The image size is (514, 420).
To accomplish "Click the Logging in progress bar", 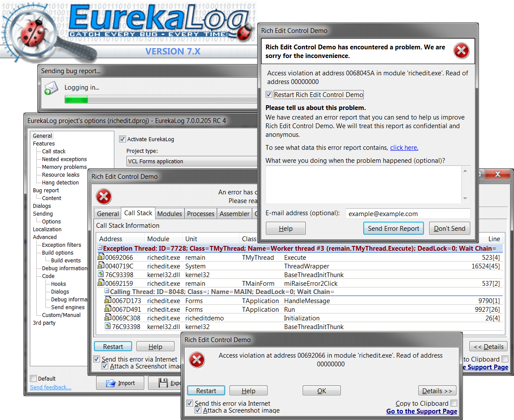I will (161, 99).
